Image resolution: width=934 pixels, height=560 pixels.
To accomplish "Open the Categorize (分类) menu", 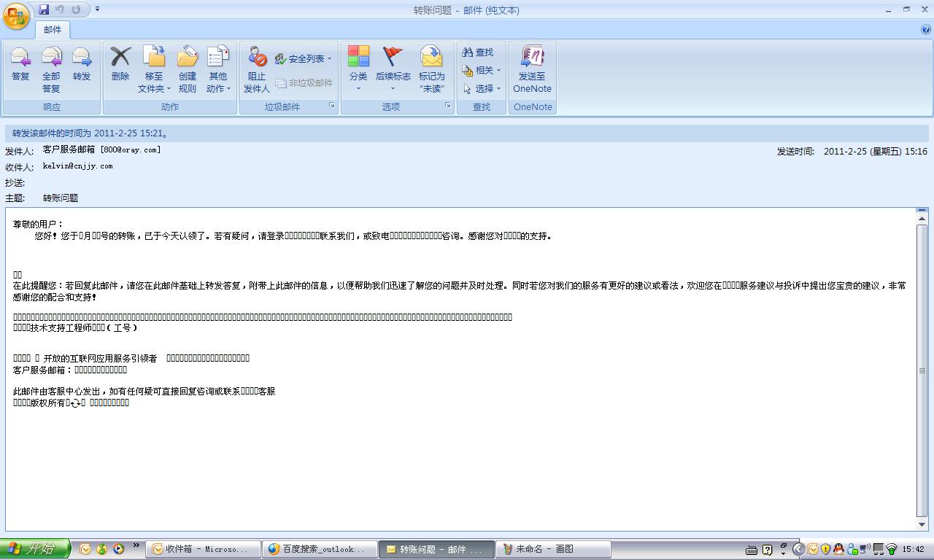I will click(x=358, y=70).
